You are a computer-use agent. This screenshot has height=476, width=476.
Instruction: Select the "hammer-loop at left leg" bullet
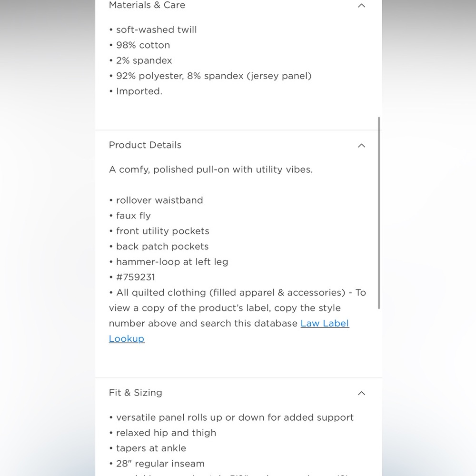click(172, 261)
